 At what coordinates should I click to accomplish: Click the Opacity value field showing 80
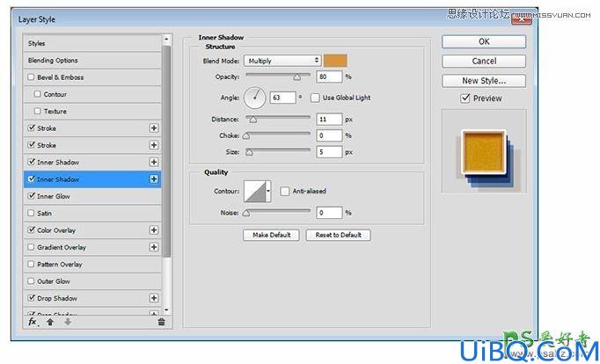tap(329, 76)
